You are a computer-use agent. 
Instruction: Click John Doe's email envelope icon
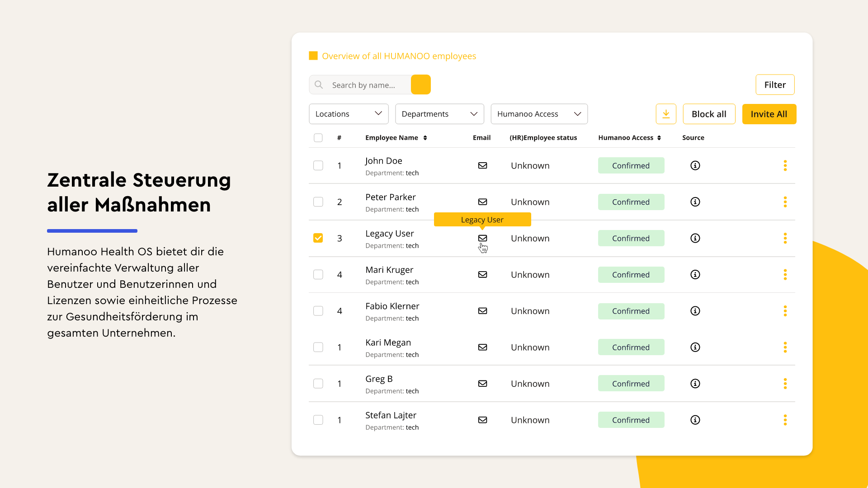(482, 165)
